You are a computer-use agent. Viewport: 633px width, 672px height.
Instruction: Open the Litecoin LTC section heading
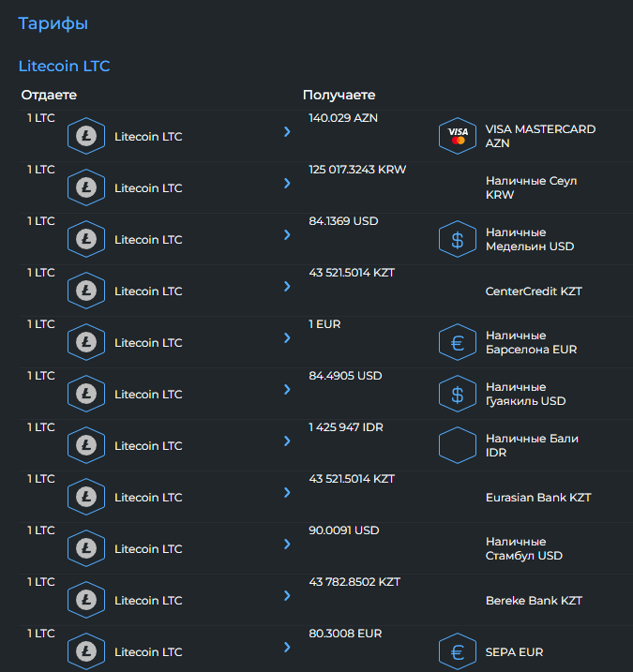[x=65, y=66]
